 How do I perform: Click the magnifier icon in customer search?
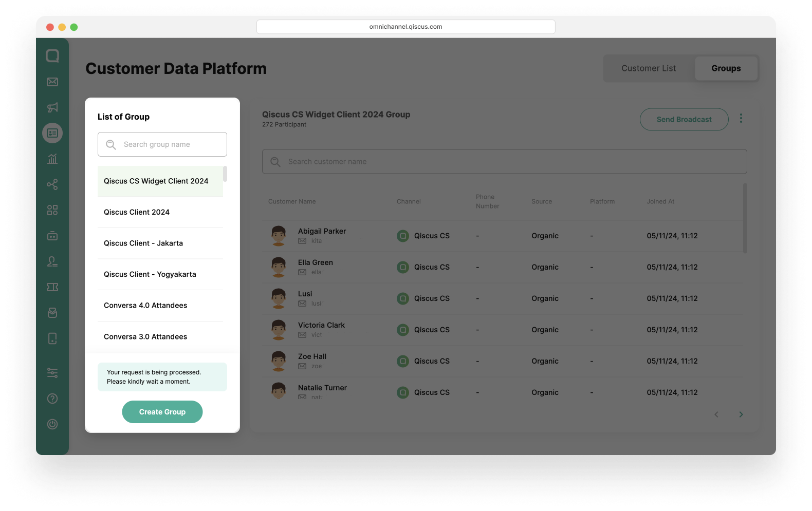tap(275, 162)
